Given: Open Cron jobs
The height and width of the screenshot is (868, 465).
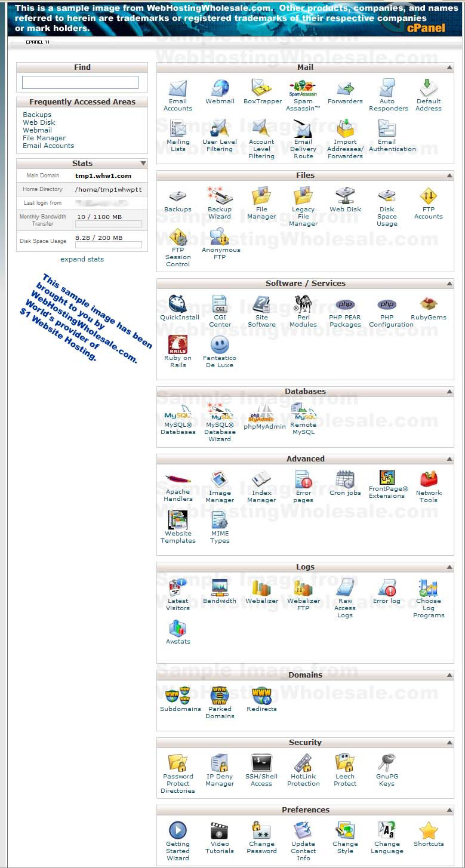Looking at the screenshot, I should click(x=345, y=484).
